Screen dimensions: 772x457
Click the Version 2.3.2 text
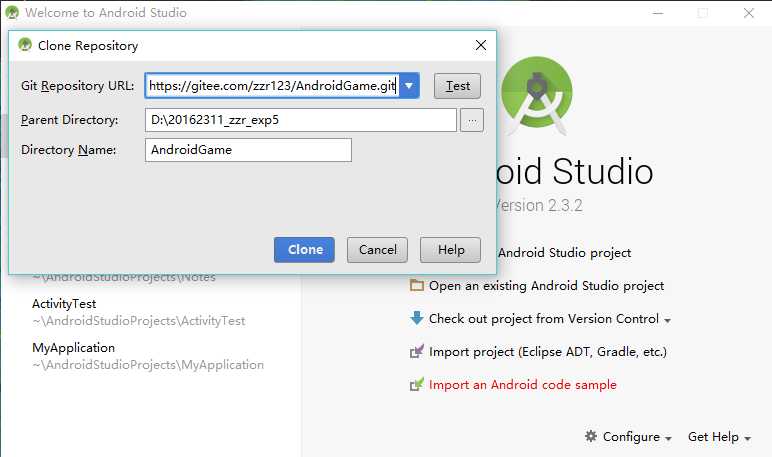click(540, 205)
